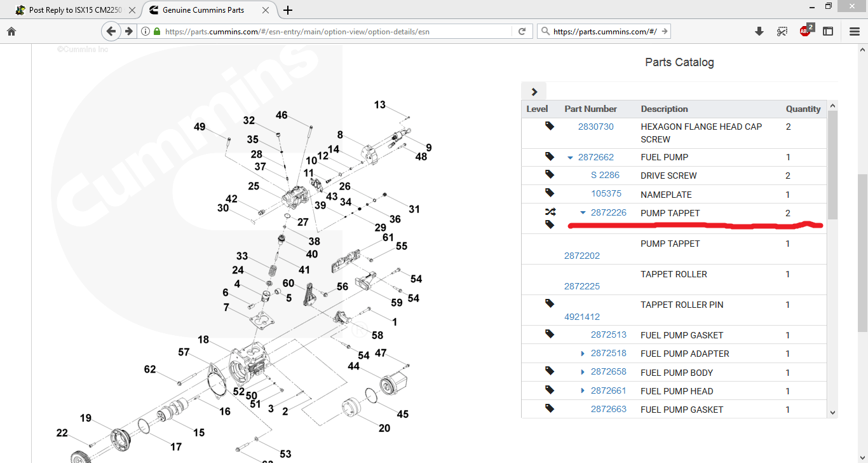Click the TAPPET ROLLER description text
The width and height of the screenshot is (868, 463).
pyautogui.click(x=674, y=274)
